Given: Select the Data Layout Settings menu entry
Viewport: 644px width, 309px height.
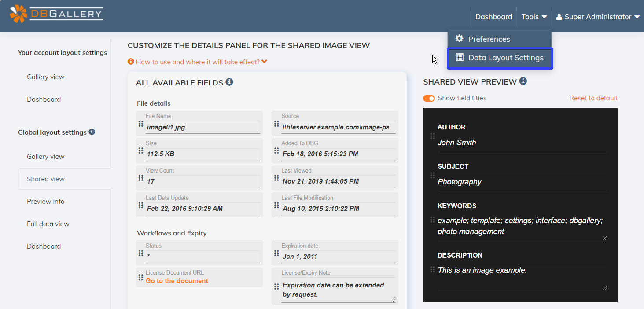Looking at the screenshot, I should pos(500,58).
